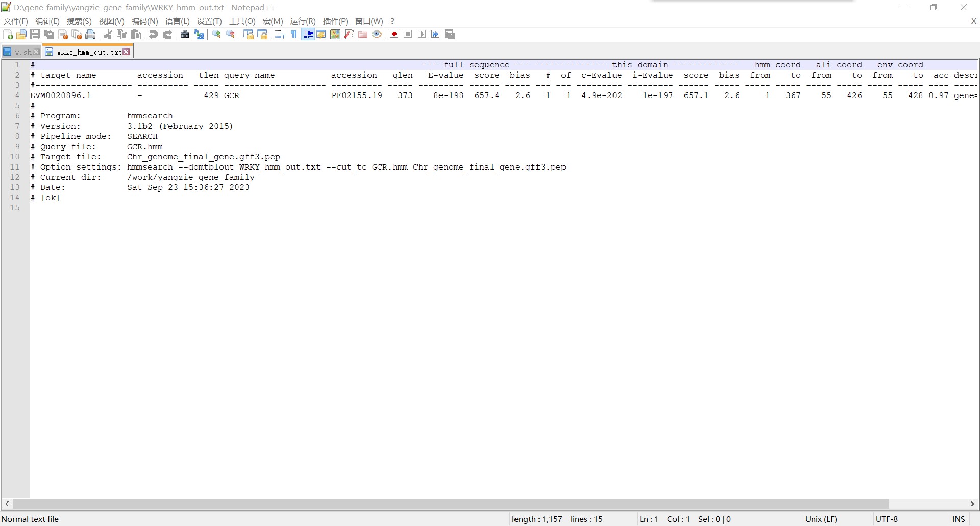
Task: Click UTF-8 encoding in status bar
Action: pos(887,519)
